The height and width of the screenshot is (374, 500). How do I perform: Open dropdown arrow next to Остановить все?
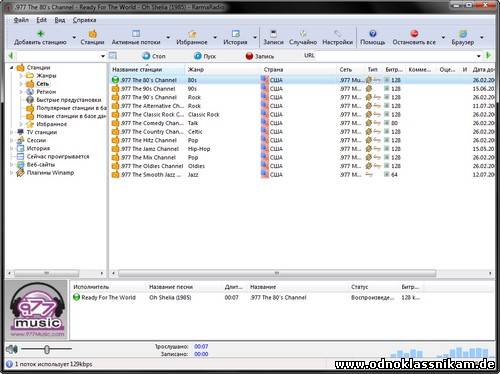point(443,37)
